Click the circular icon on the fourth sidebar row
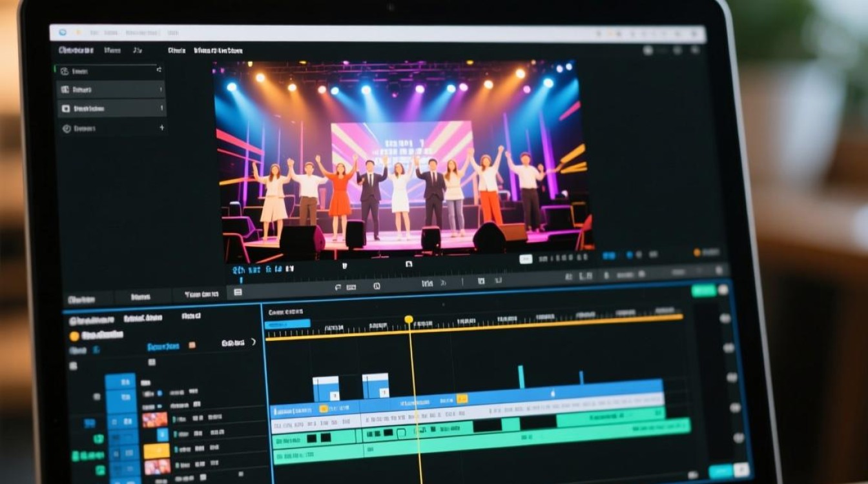The image size is (868, 484). (x=66, y=129)
